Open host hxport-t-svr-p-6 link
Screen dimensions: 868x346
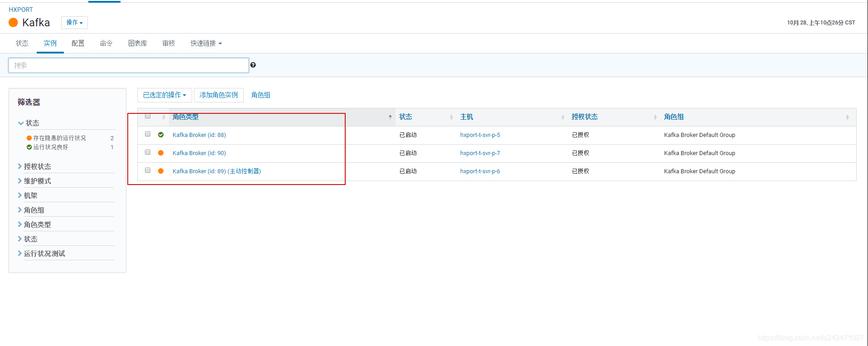tap(480, 171)
